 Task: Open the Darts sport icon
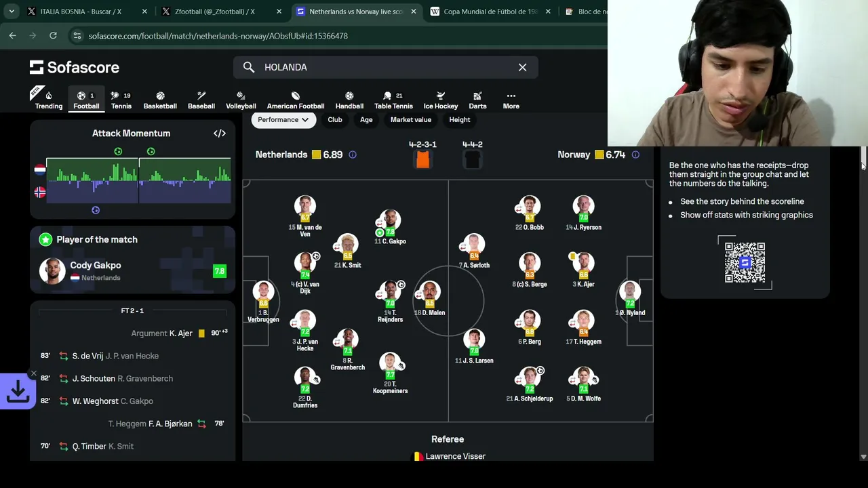tap(477, 96)
